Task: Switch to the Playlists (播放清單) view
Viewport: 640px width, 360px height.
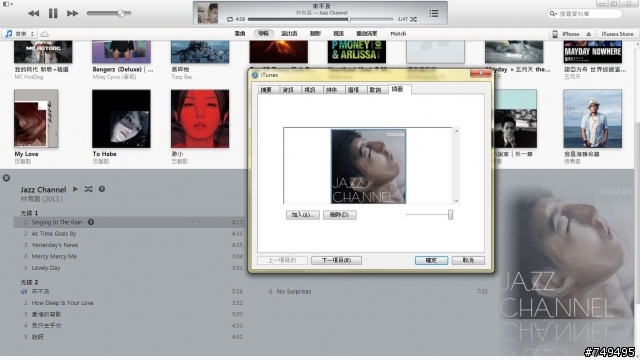Action: [366, 33]
